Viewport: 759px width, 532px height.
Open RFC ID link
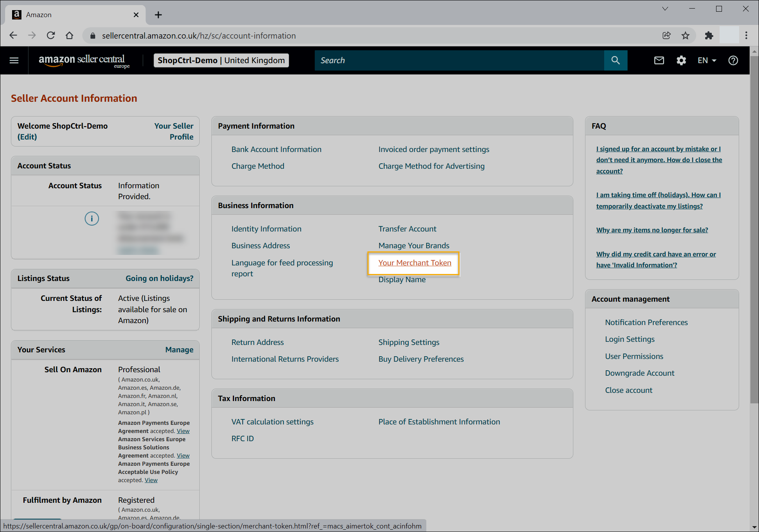(x=242, y=438)
